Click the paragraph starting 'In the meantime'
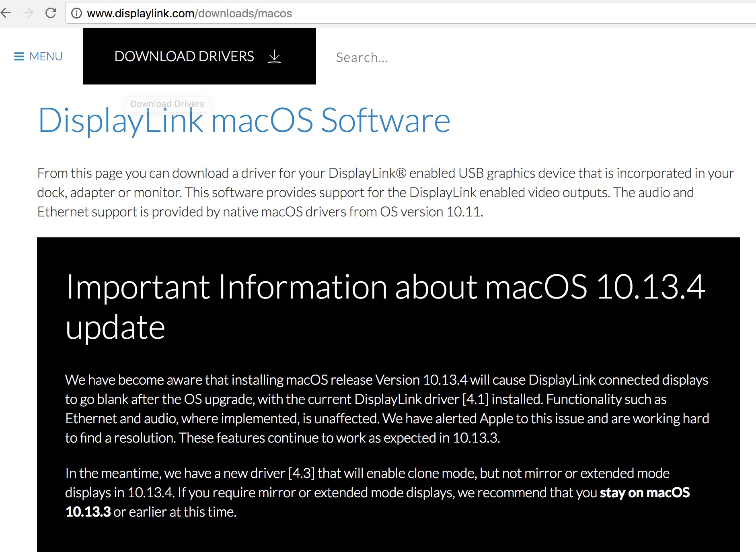Screen dimensions: 756x552 377,492
